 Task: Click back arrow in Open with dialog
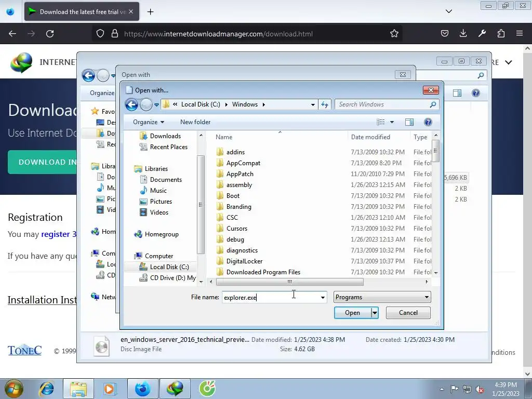131,104
